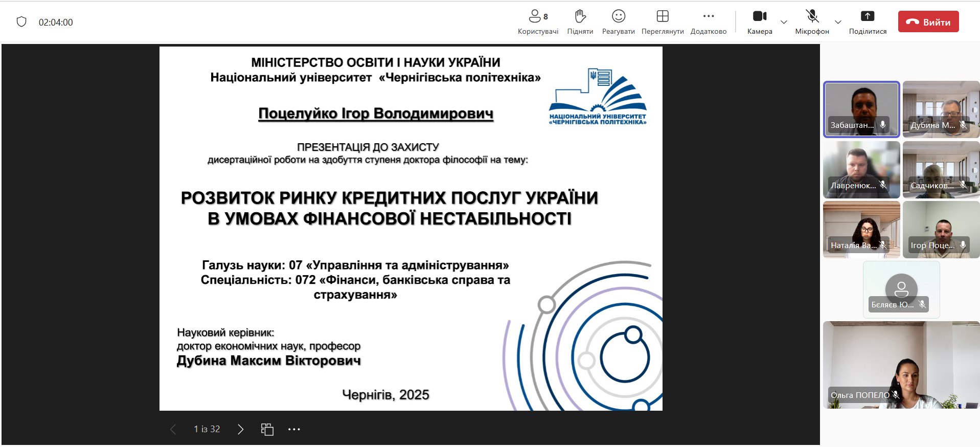Viewport: 980px width, 447px height.
Task: Click Наталія Ва muted microphone icon
Action: coord(883,245)
